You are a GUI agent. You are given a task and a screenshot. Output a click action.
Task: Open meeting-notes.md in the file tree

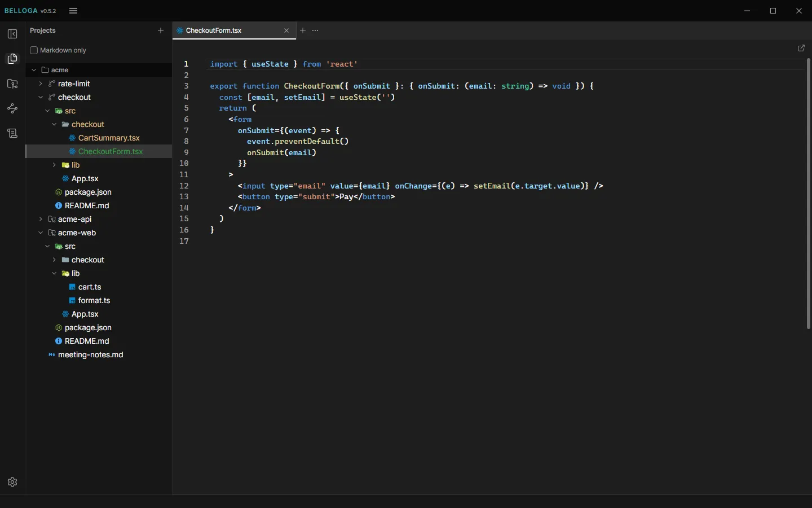[x=99, y=354]
